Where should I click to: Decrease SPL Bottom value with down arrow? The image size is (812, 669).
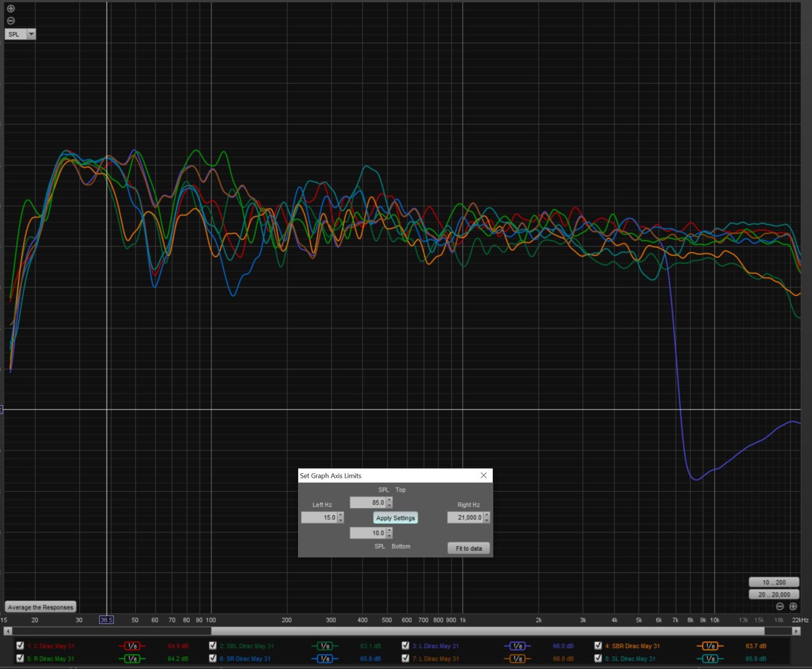click(389, 536)
